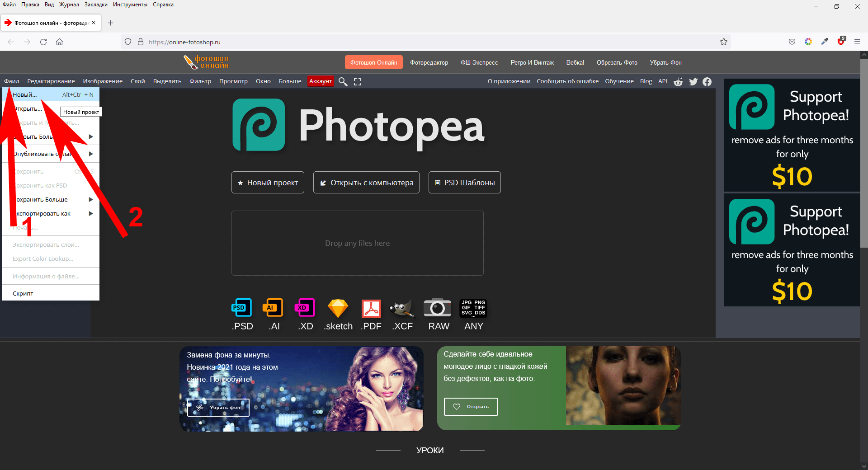Open the Фильтр menu
868x470 pixels.
coord(200,81)
